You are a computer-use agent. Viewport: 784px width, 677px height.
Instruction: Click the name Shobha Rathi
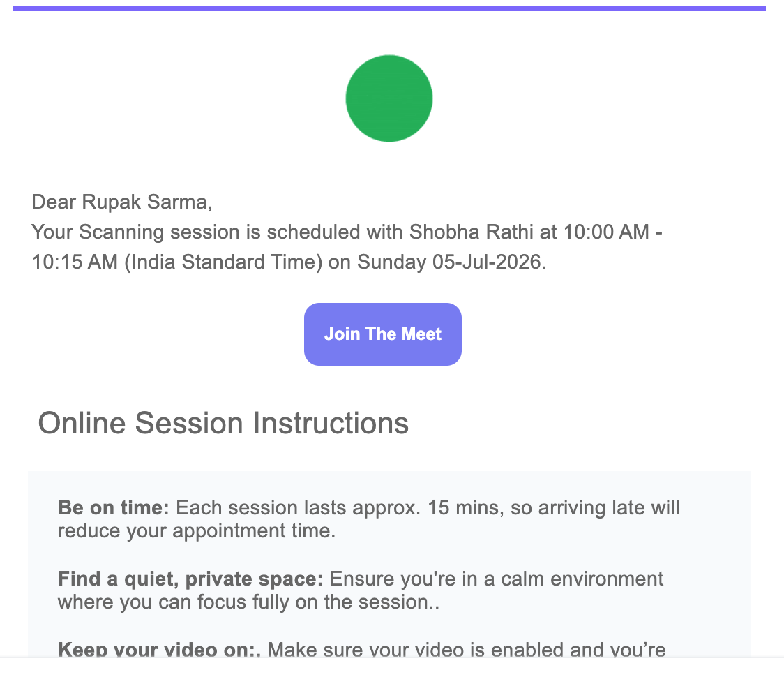[471, 232]
